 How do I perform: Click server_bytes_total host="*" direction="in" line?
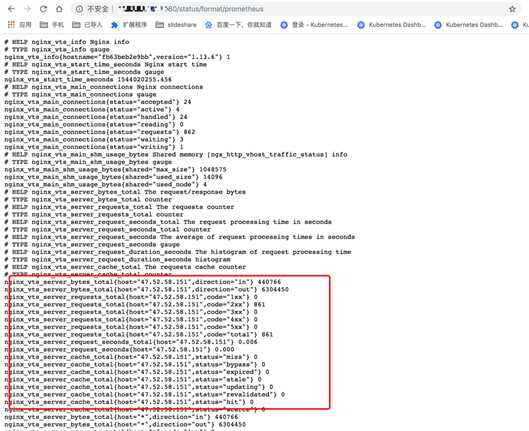[121, 417]
